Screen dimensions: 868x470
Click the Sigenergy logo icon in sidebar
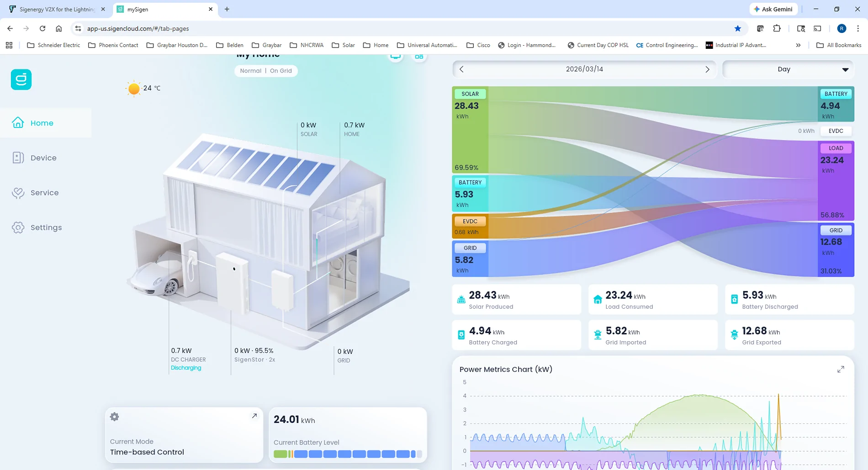(x=21, y=79)
